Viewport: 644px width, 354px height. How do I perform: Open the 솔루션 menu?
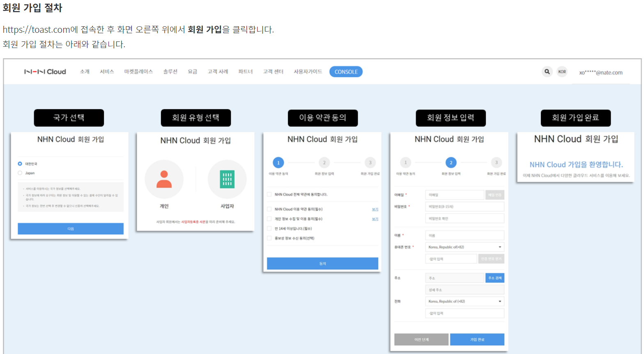(x=170, y=72)
